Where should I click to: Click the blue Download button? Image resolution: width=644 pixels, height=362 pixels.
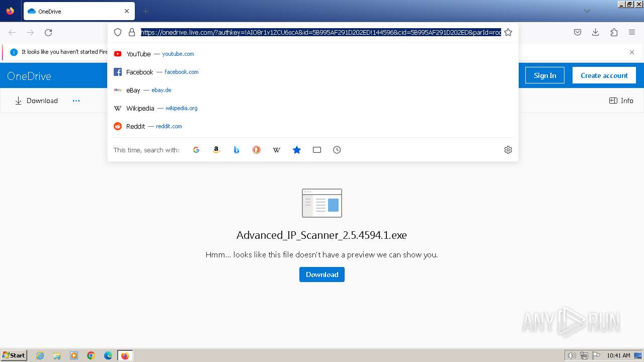(322, 275)
